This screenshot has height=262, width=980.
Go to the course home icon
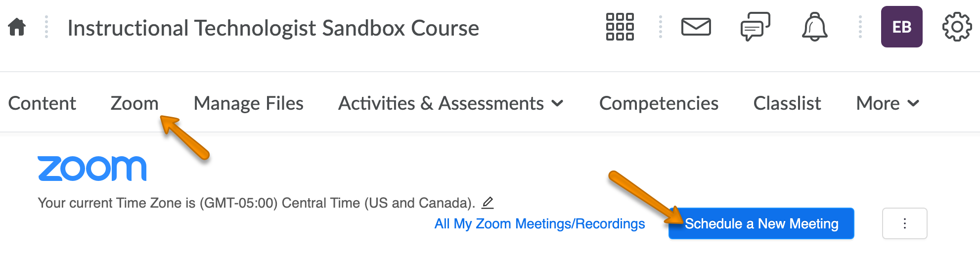click(17, 27)
